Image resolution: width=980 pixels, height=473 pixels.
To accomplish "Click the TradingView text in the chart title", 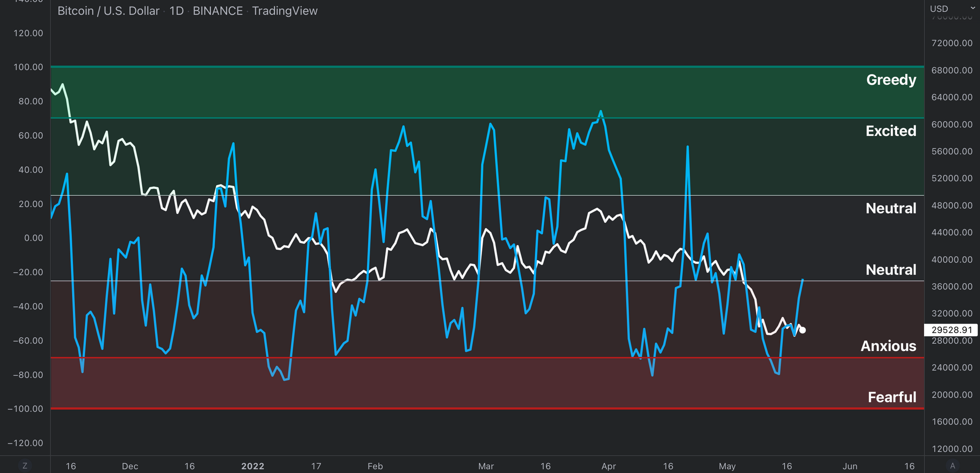I will pyautogui.click(x=285, y=11).
